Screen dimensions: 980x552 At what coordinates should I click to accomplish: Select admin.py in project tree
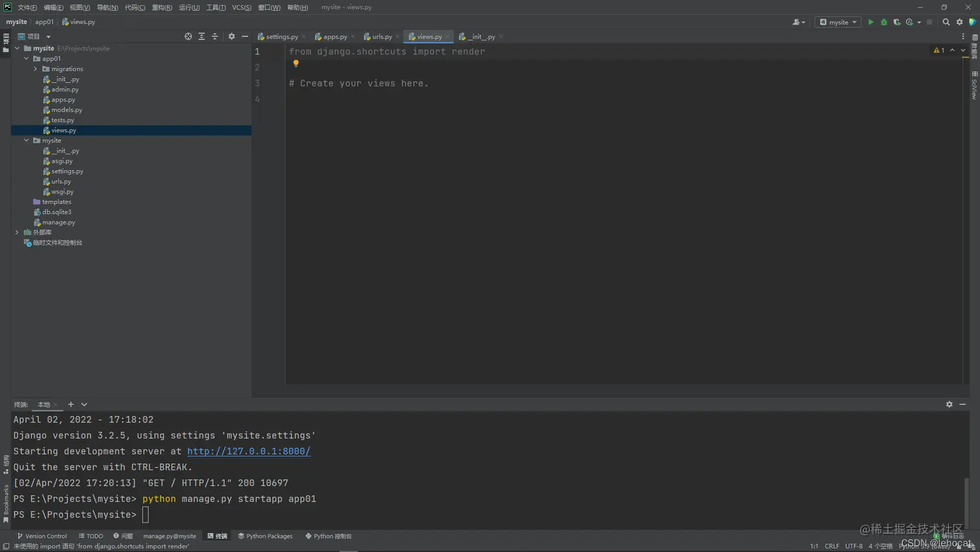(65, 90)
